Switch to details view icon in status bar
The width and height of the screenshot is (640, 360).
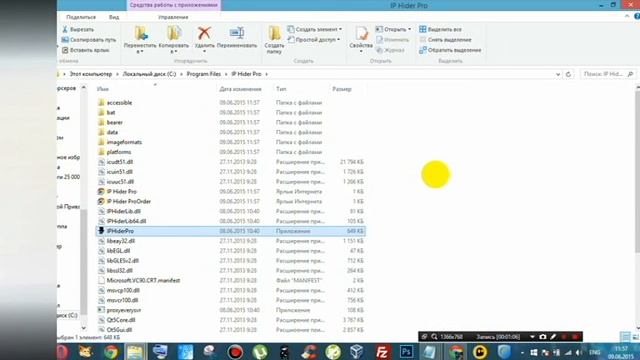(625, 337)
